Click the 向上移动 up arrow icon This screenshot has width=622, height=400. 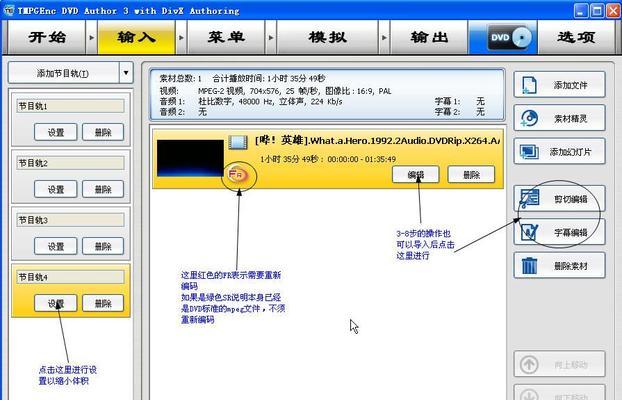[530, 364]
